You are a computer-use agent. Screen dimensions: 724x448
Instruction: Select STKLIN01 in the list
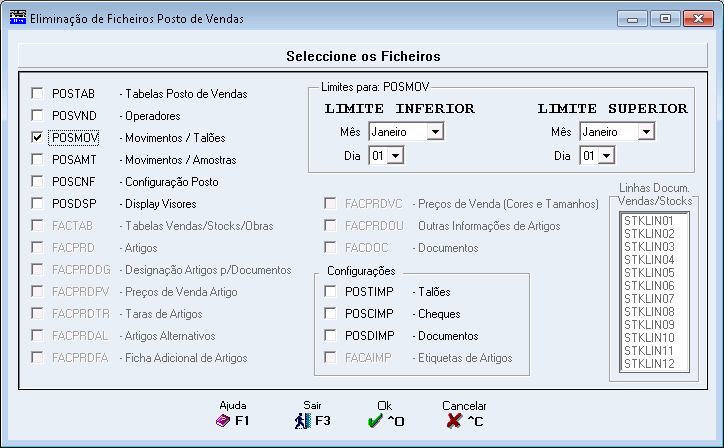pyautogui.click(x=649, y=220)
